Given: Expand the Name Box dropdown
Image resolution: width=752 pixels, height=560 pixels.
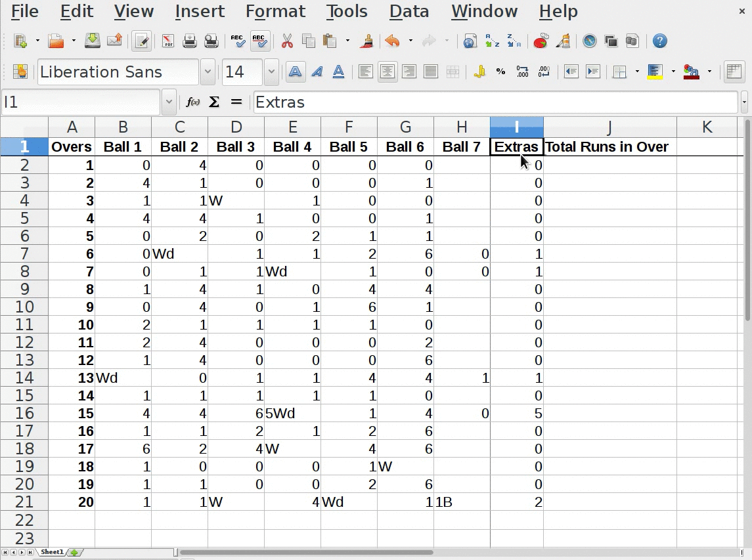Looking at the screenshot, I should [169, 102].
